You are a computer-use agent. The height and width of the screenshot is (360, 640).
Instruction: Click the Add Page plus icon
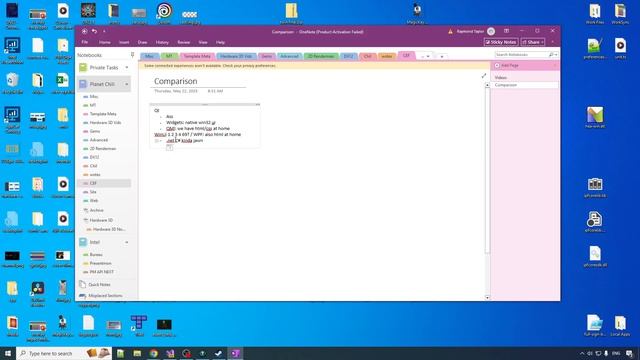pos(497,65)
